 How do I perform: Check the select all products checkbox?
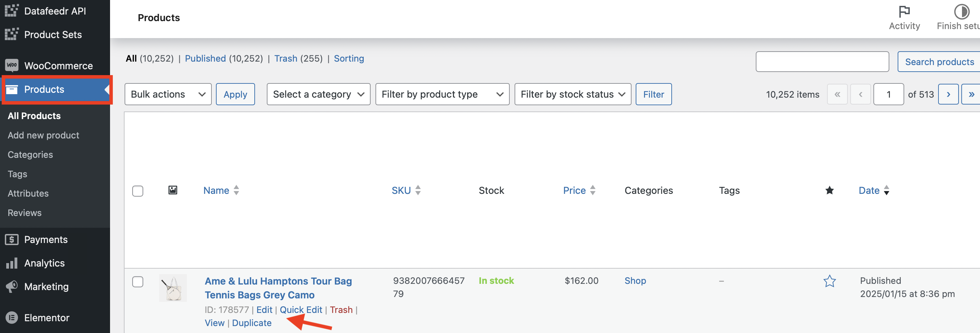pyautogui.click(x=138, y=191)
